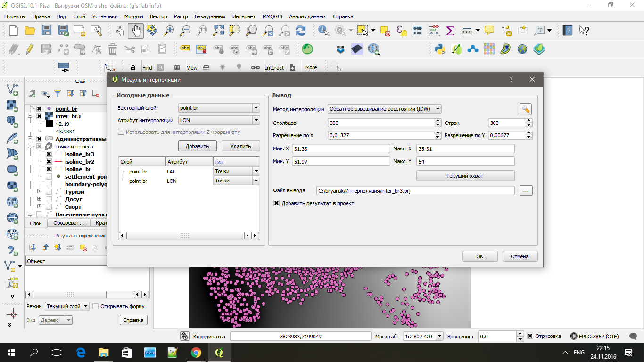Click the Sigma statistics summary icon
Image resolution: width=644 pixels, height=362 pixels.
point(450,31)
